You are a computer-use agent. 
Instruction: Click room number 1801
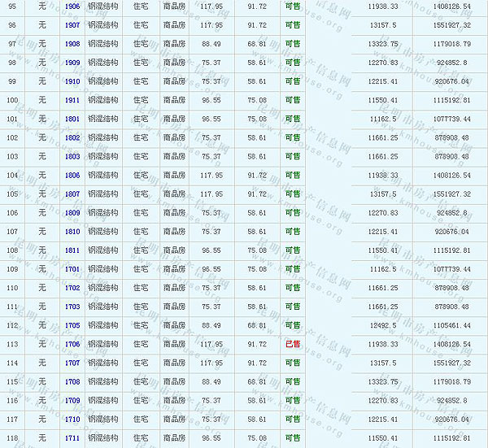tap(72, 119)
